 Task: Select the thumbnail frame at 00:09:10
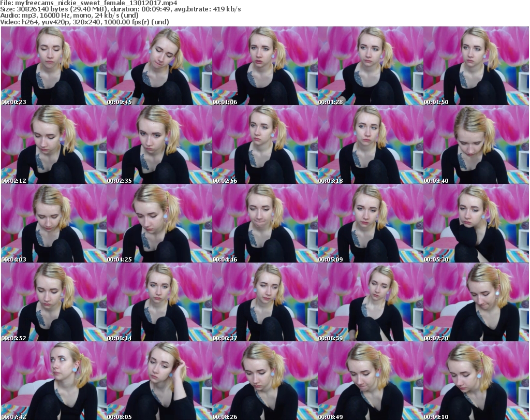click(476, 381)
